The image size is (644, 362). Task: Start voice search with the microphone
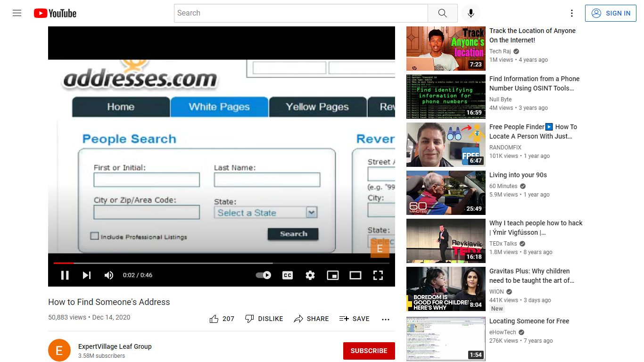pyautogui.click(x=471, y=13)
